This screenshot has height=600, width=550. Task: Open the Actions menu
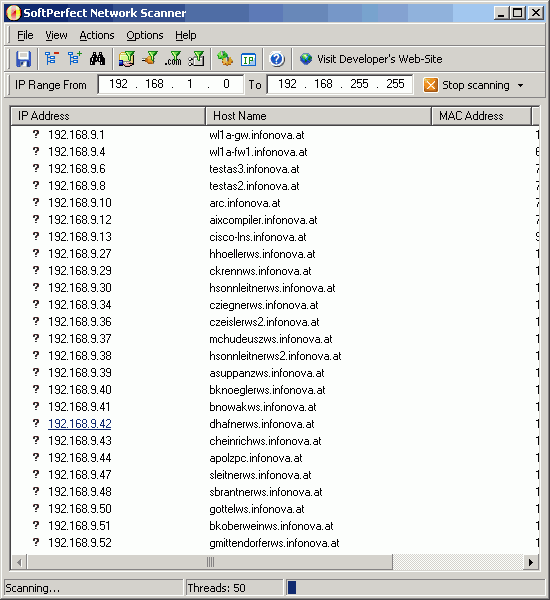coord(97,35)
